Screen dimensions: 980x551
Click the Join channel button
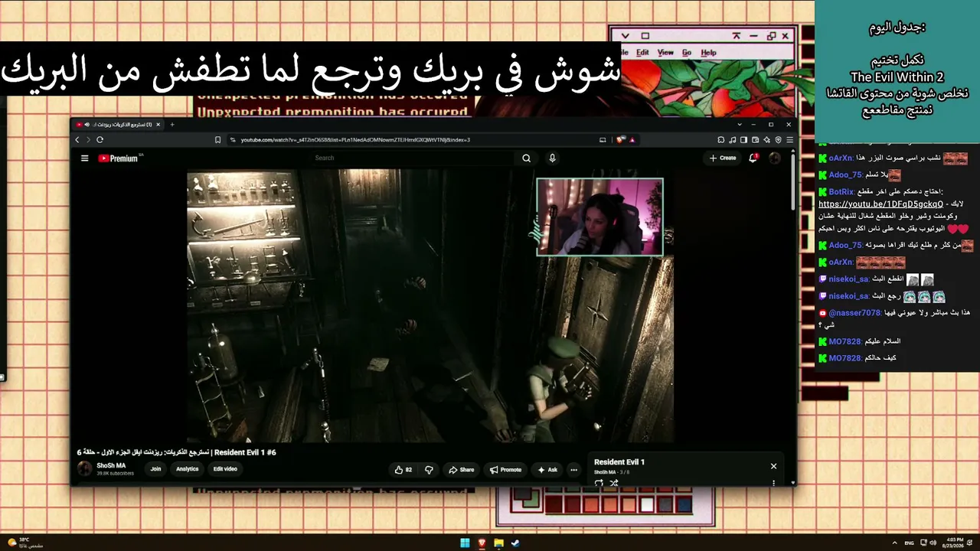(156, 469)
